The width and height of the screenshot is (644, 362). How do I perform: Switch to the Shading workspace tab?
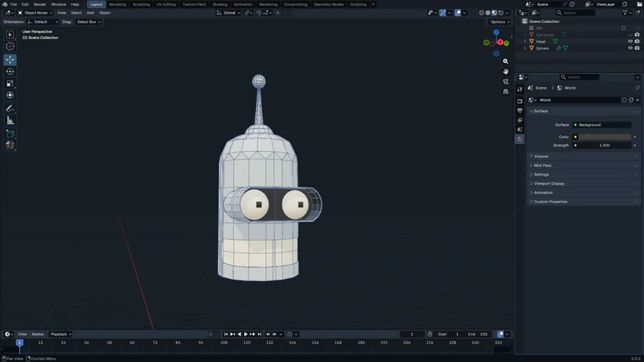pyautogui.click(x=220, y=4)
